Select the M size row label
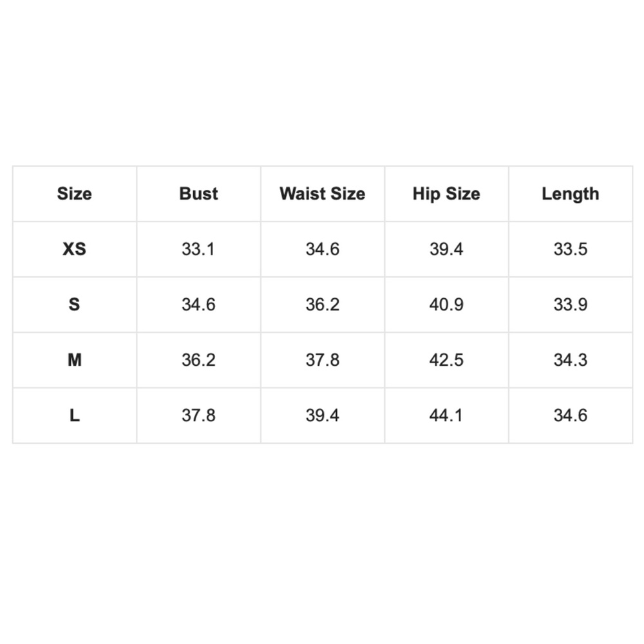Screen dimensions: 644x644 pos(74,360)
